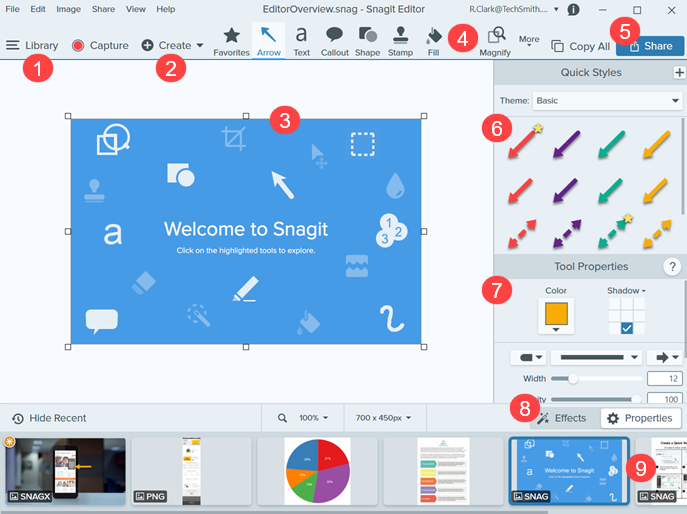
Task: Apply green arrow style in first row
Action: (612, 144)
